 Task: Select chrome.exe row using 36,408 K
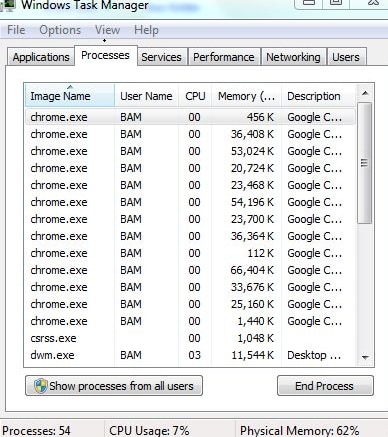tap(190, 134)
